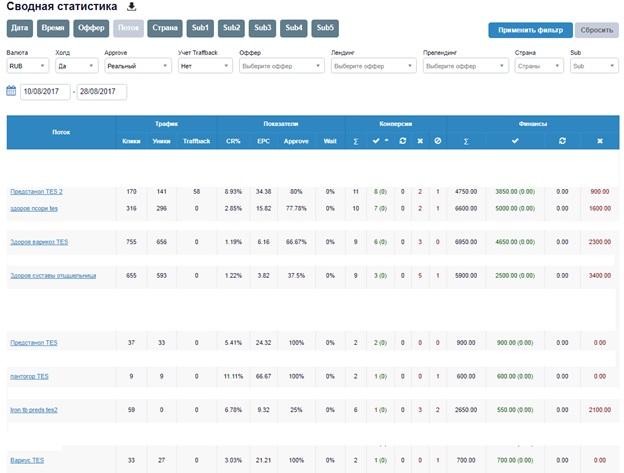This screenshot has width=624, height=473.
Task: Sort by approved finances checkmark icon
Action: [515, 141]
